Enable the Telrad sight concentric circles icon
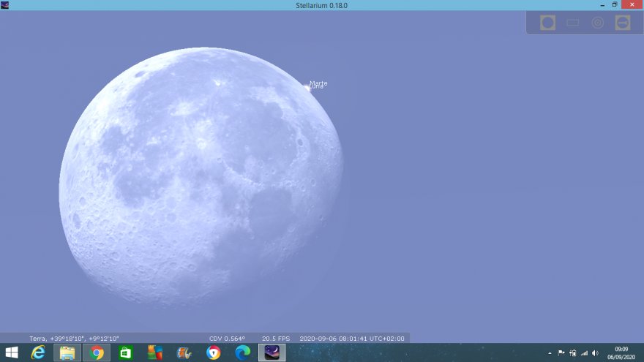Image resolution: width=644 pixels, height=362 pixels. pos(598,23)
